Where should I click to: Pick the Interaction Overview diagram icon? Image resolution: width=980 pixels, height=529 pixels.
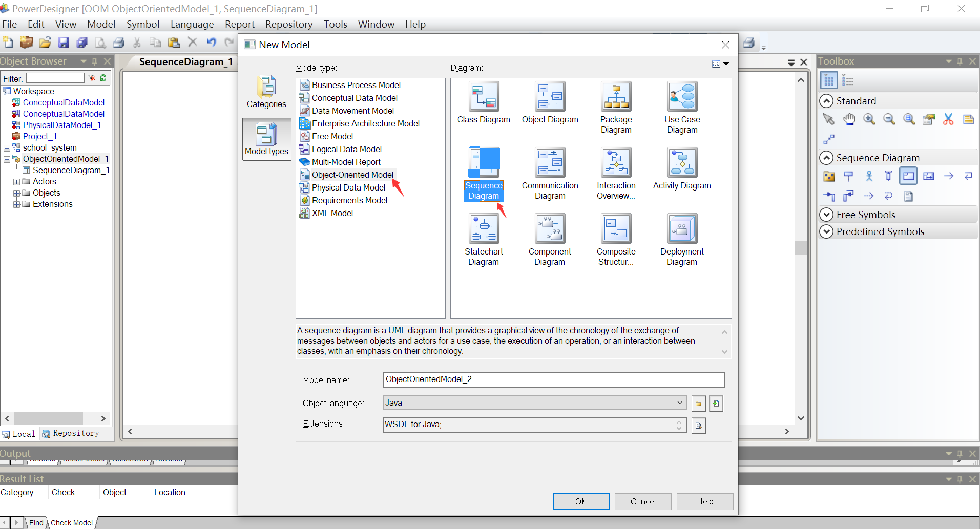pyautogui.click(x=616, y=162)
